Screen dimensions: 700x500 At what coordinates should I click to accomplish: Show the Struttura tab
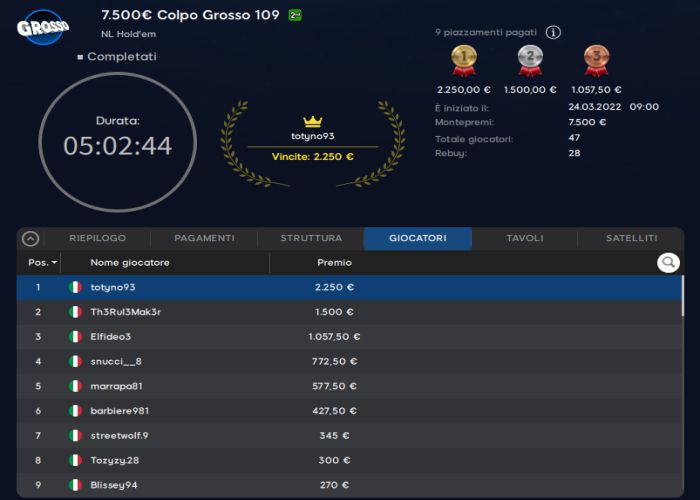311,238
